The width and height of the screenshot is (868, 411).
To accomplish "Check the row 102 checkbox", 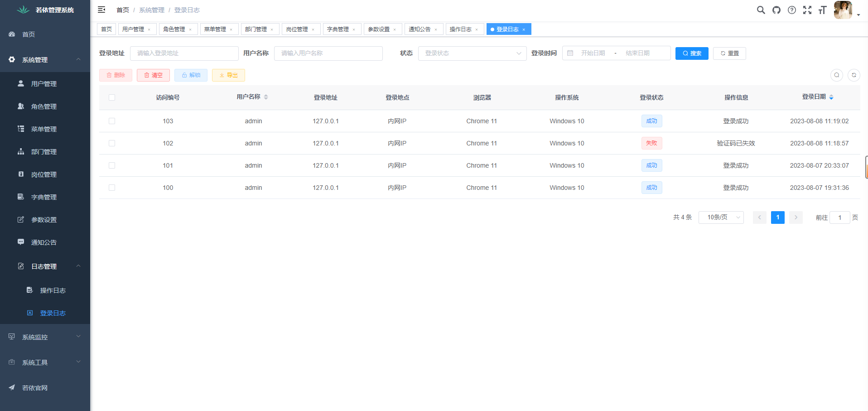I will (x=112, y=143).
